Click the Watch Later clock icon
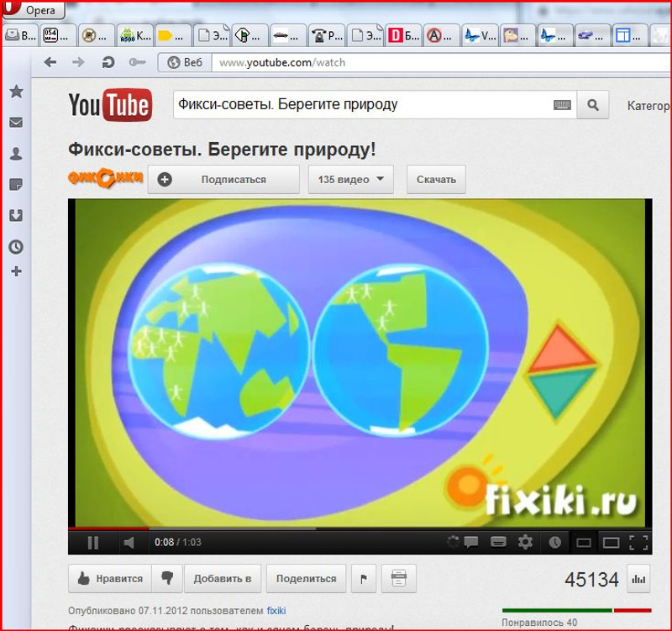This screenshot has height=631, width=672. point(554,542)
